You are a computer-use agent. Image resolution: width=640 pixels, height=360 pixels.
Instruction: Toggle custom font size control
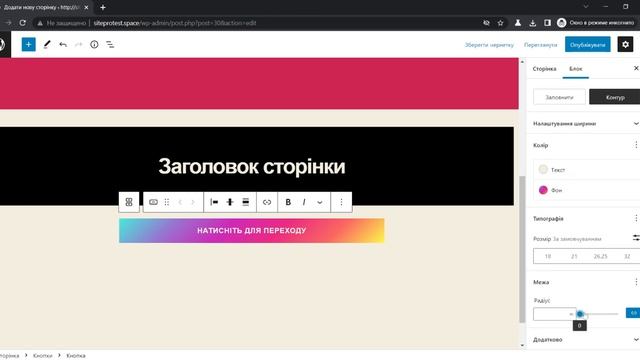[x=636, y=238]
